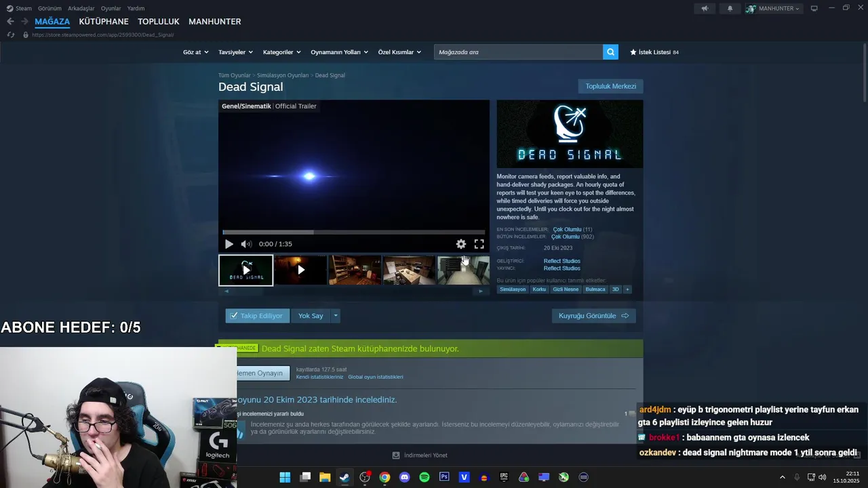Switch to the TOPLULUK tab
The height and width of the screenshot is (488, 868).
click(x=159, y=22)
